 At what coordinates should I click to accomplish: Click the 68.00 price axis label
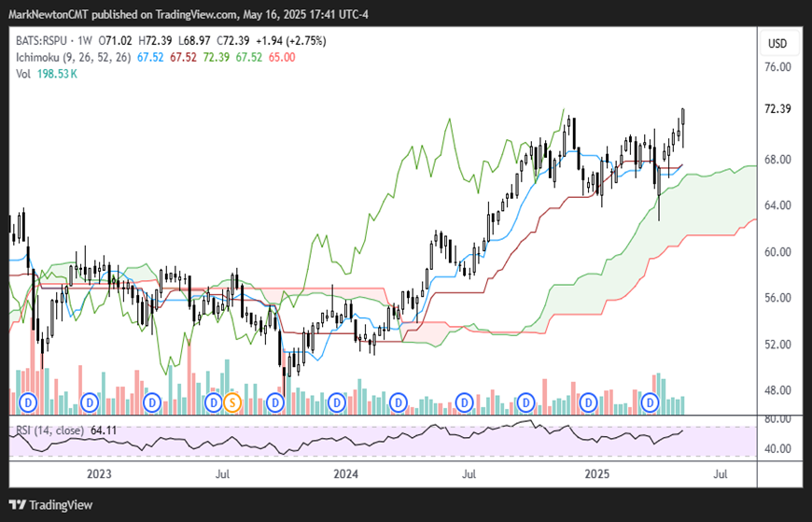click(777, 159)
